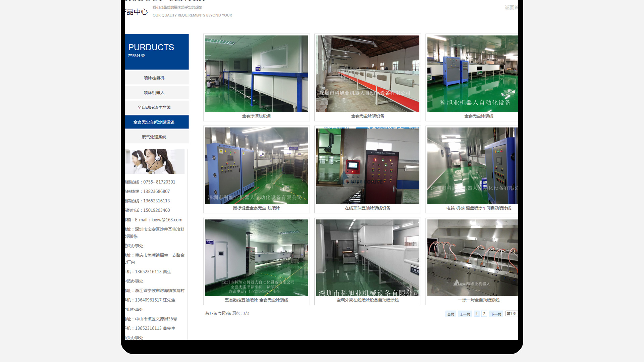Click the 下一页 next page button
Viewport: 644px width, 362px height.
pos(496,314)
